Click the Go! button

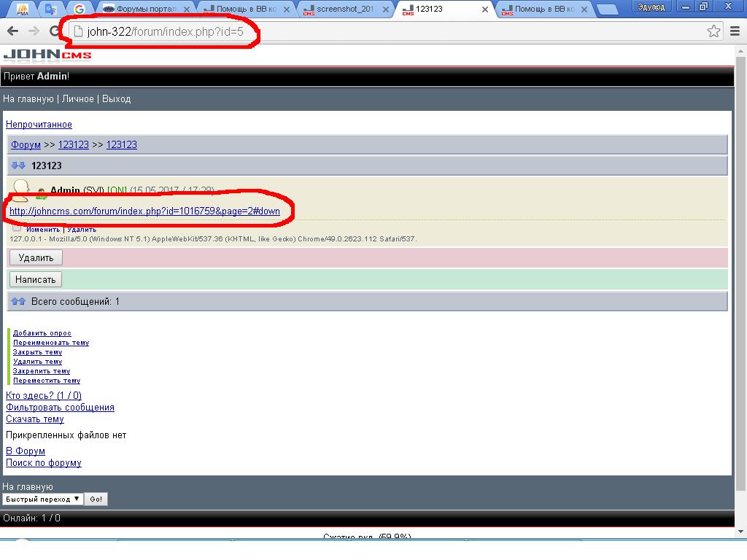pyautogui.click(x=96, y=499)
